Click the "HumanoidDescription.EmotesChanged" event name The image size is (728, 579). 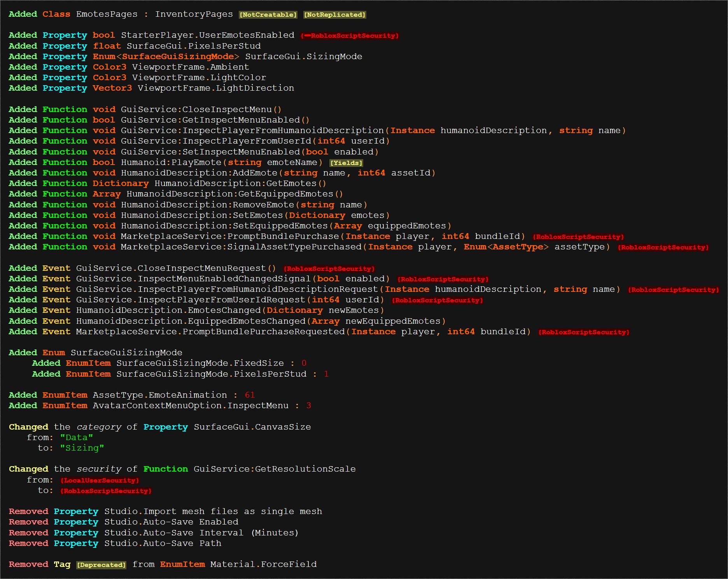click(x=168, y=310)
